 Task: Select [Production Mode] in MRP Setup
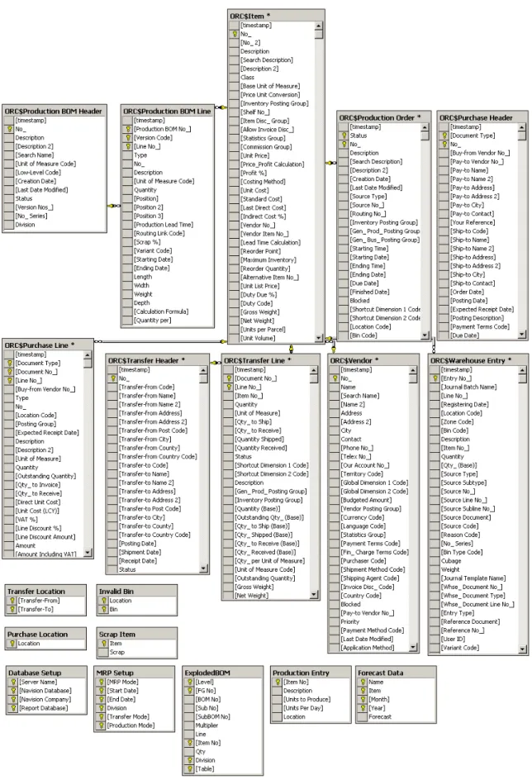point(131,725)
